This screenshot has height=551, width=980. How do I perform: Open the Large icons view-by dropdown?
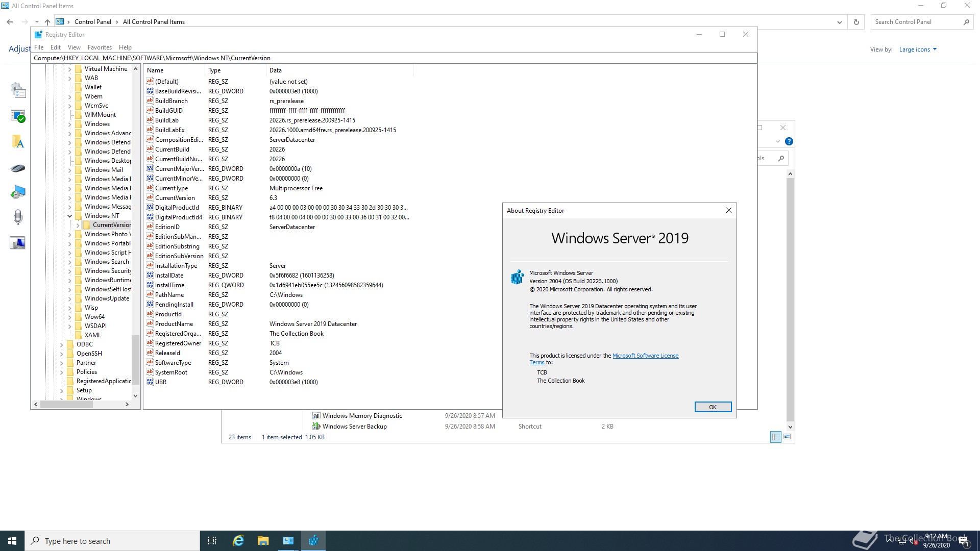[918, 49]
